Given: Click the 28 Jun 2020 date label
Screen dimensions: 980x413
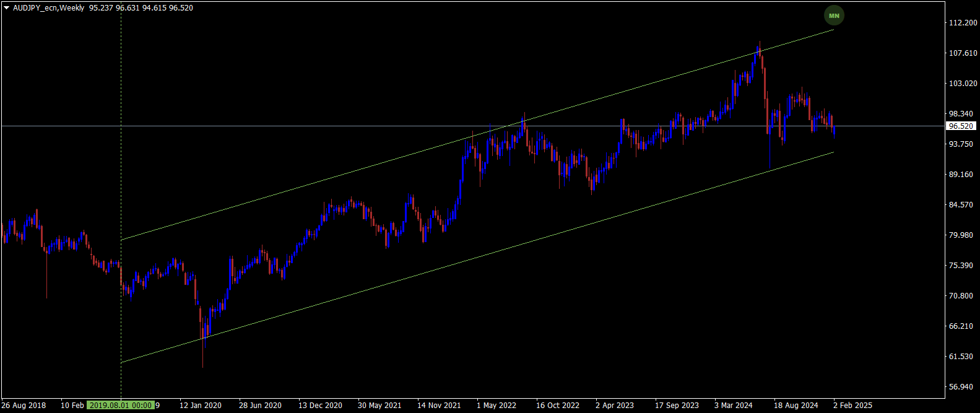Looking at the screenshot, I should 260,406.
